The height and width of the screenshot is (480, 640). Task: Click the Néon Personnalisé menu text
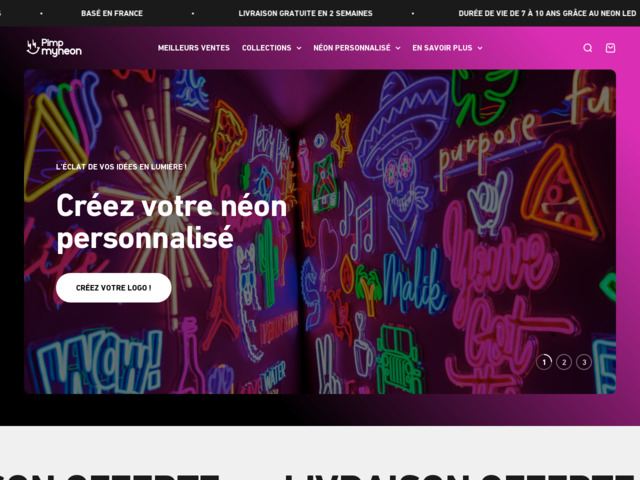pos(351,48)
